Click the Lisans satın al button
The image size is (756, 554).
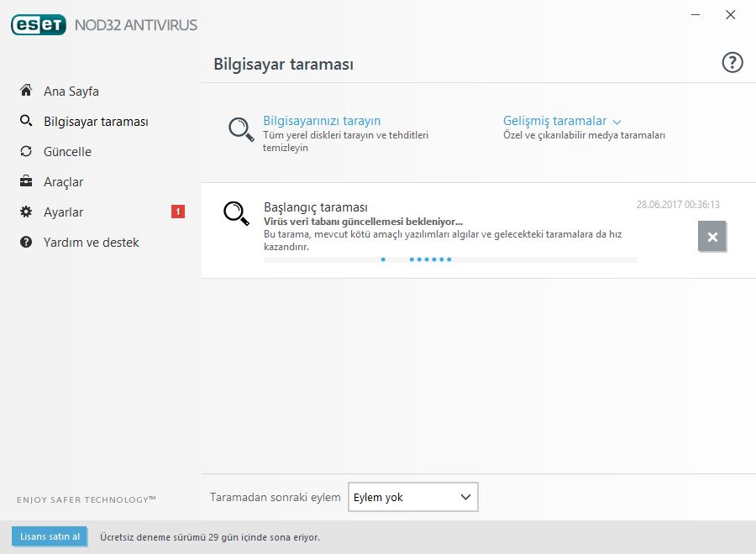click(50, 536)
